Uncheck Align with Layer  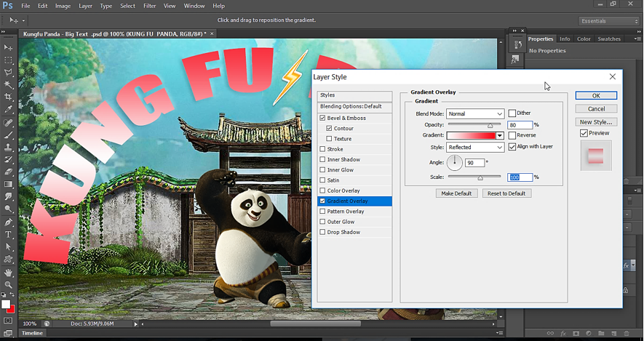(x=512, y=146)
